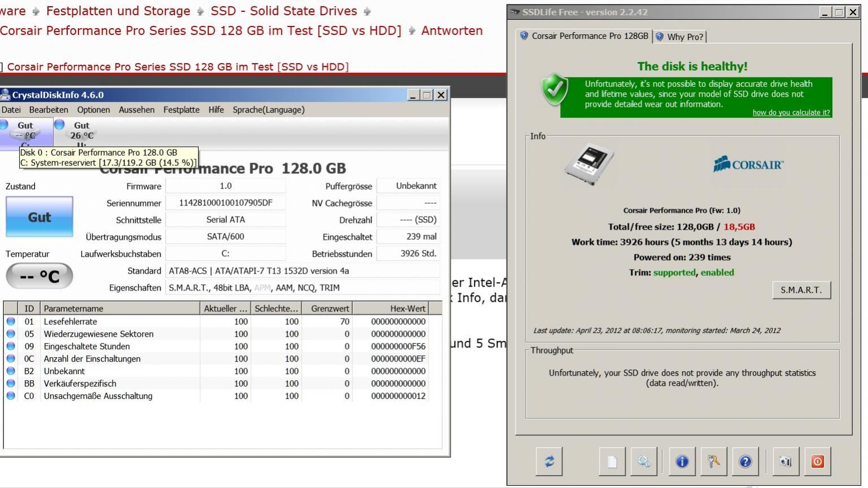Click the Betriebsstunden value 3926 Std.
The width and height of the screenshot is (868, 488).
pos(408,253)
